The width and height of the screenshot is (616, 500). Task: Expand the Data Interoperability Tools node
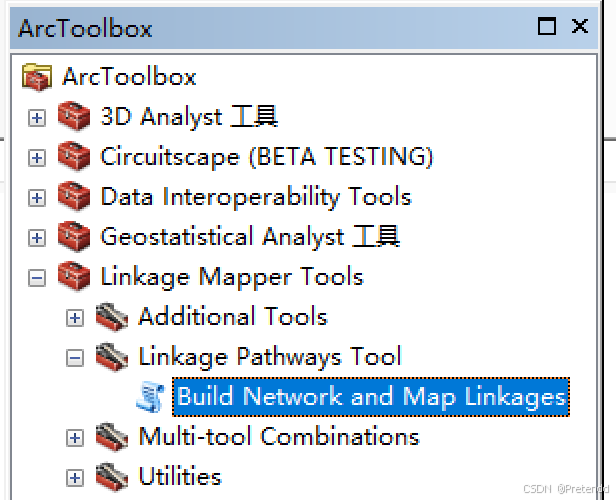(37, 198)
